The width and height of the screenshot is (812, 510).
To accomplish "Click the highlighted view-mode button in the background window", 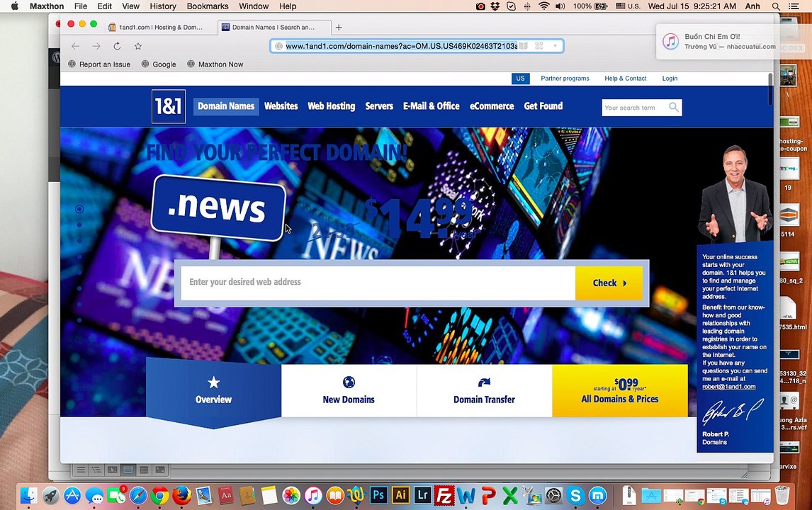I will [x=128, y=470].
